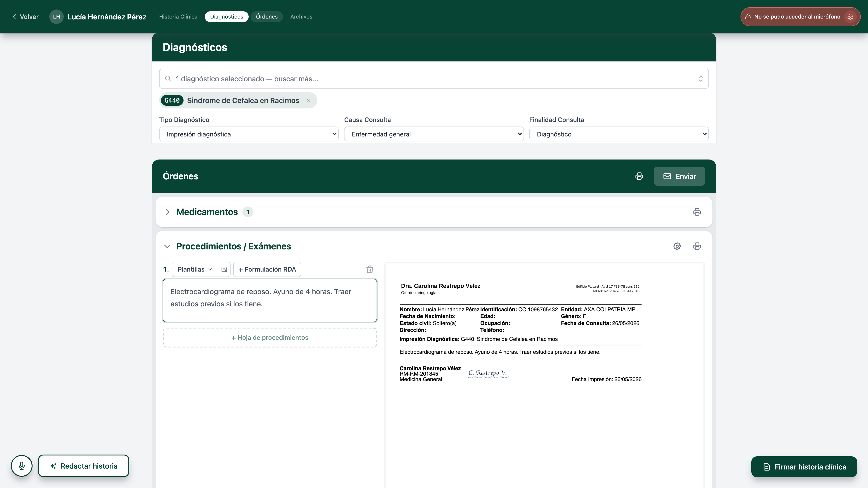The width and height of the screenshot is (868, 488).
Task: Open the Archivos tab
Action: 301,16
